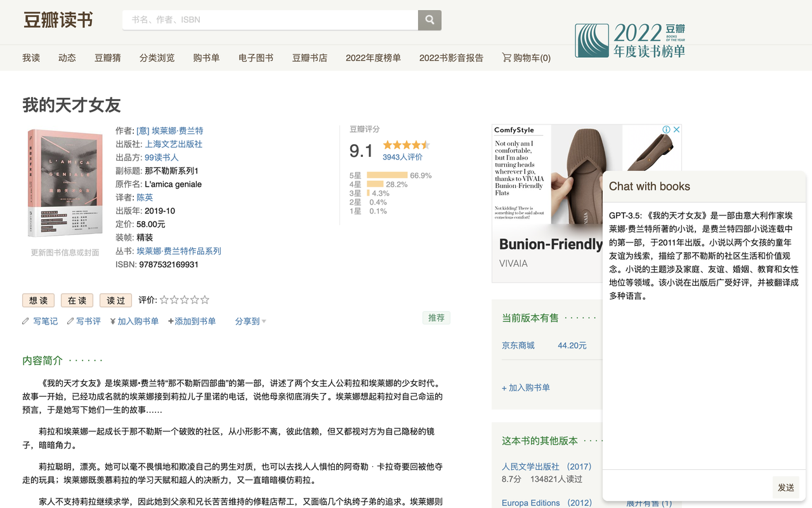Rate the book three stars
This screenshot has width=812, height=508.
click(x=185, y=300)
